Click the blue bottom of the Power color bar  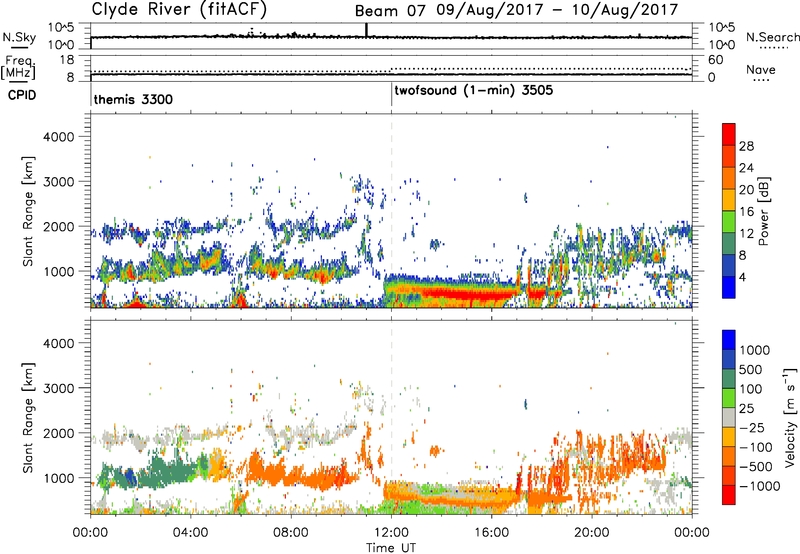729,287
